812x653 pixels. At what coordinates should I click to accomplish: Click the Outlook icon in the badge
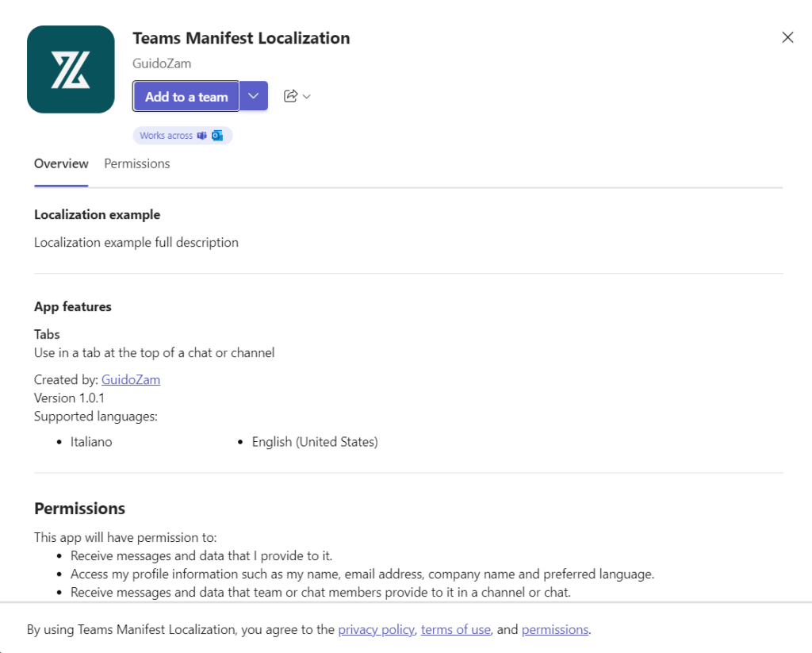[x=217, y=136]
